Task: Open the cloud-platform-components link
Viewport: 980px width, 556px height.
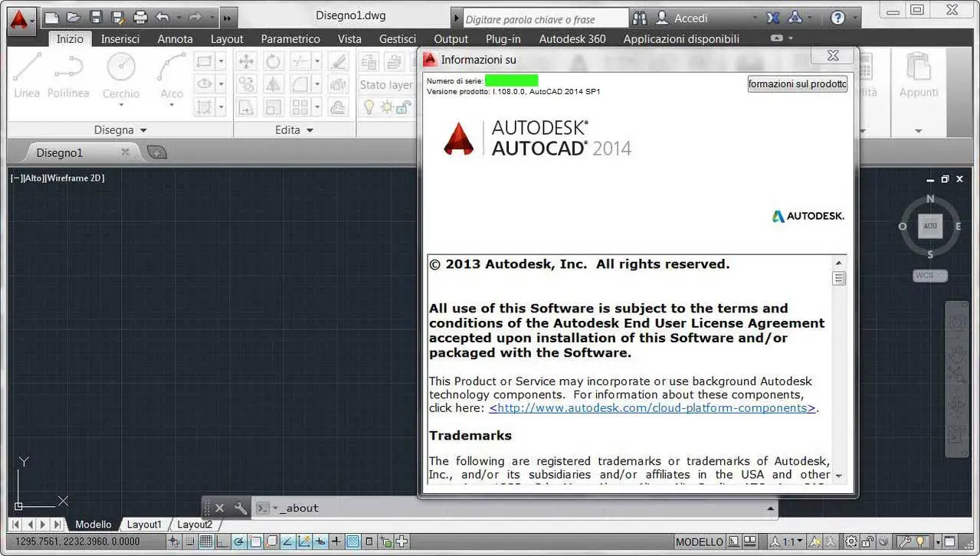Action: [653, 408]
